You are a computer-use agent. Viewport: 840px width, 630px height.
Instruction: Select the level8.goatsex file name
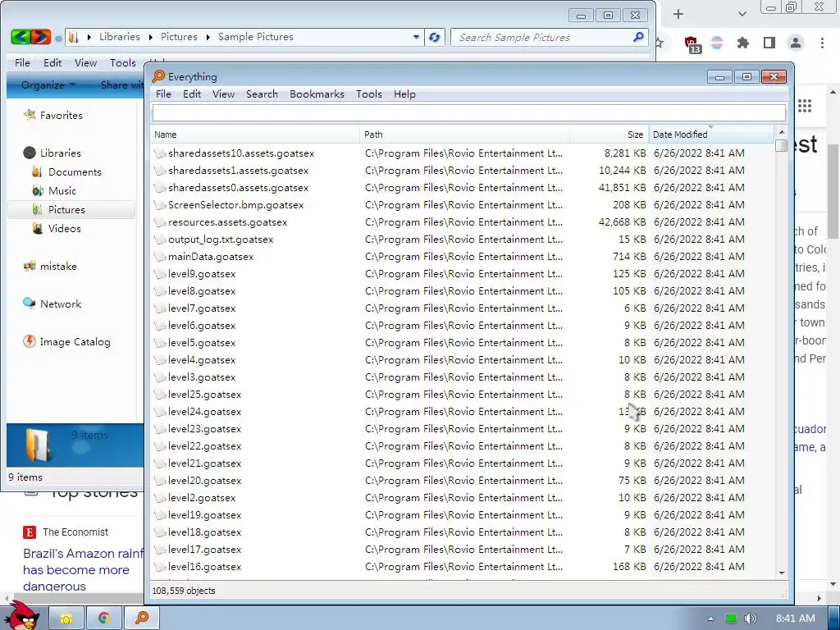pyautogui.click(x=202, y=291)
